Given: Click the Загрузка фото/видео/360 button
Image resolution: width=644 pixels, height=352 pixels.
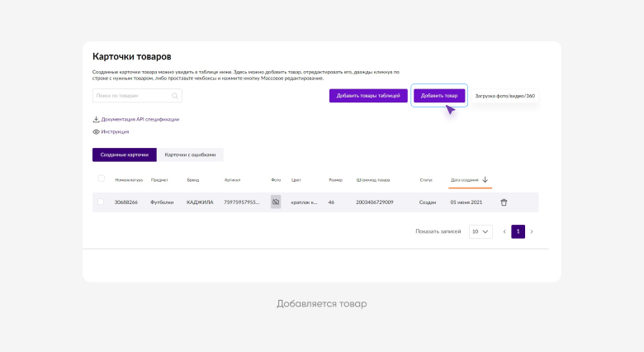Looking at the screenshot, I should pos(504,96).
